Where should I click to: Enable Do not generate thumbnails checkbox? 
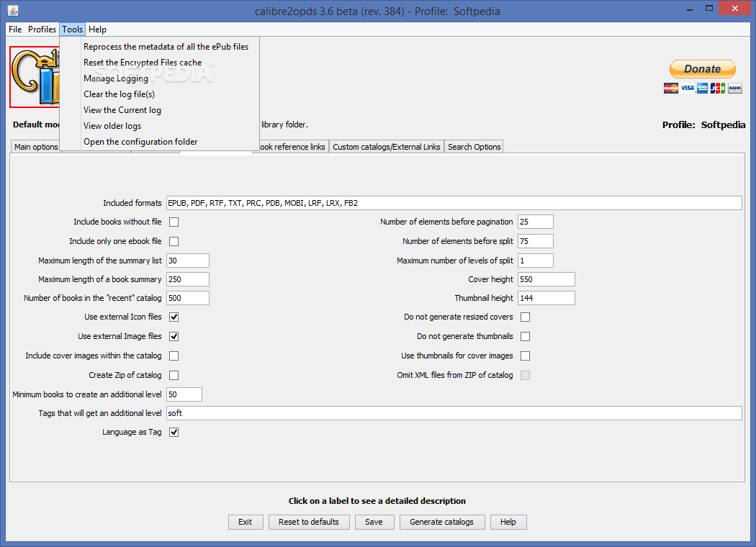point(526,336)
